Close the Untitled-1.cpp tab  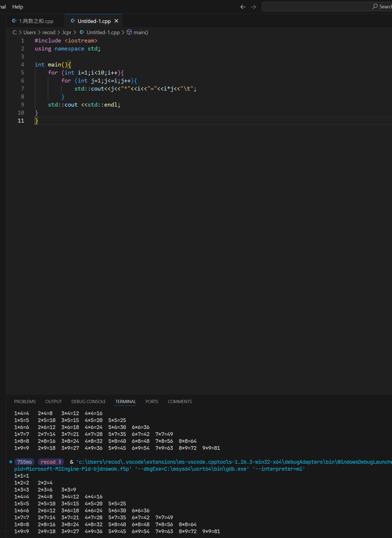point(116,21)
